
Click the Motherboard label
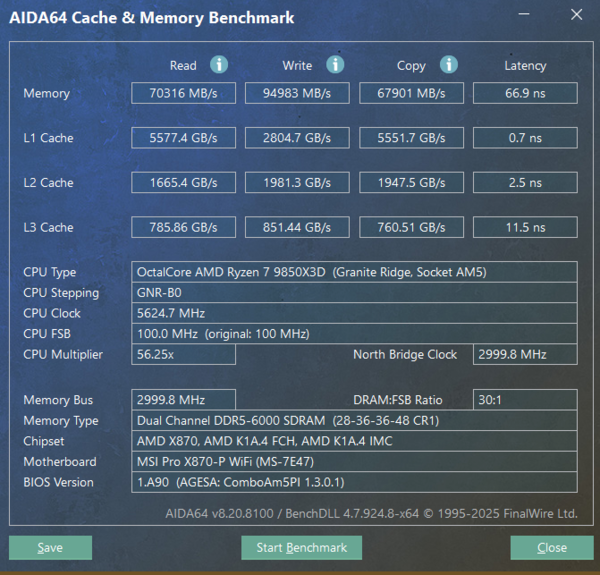coord(60,462)
